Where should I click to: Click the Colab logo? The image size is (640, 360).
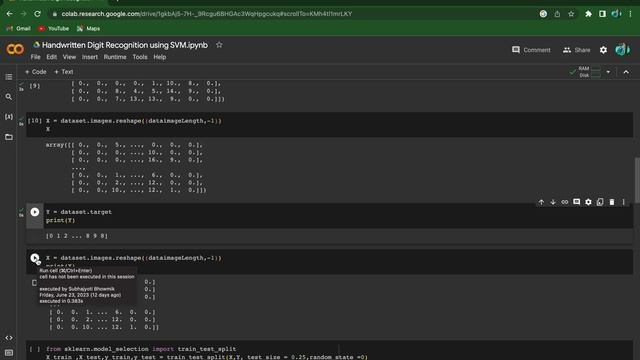click(x=15, y=49)
